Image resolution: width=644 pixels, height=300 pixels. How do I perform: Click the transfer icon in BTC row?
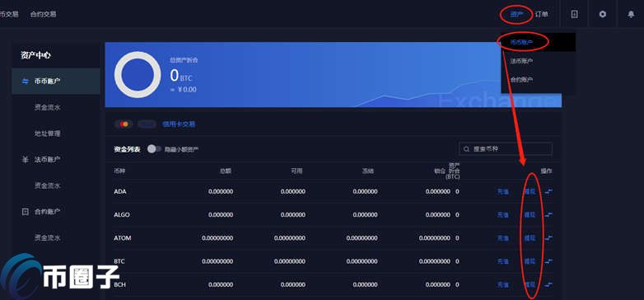click(549, 261)
